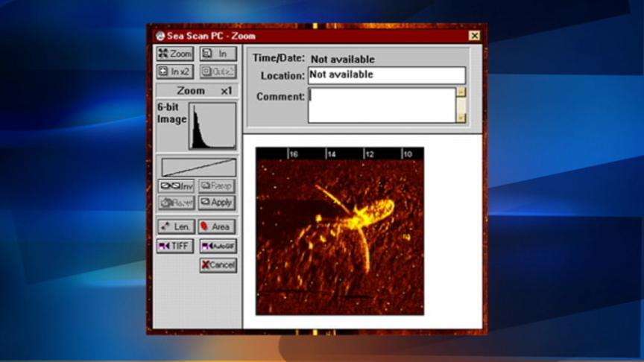644x362 pixels.
Task: Close the Sea Scan PC Zoom window
Action: click(474, 36)
